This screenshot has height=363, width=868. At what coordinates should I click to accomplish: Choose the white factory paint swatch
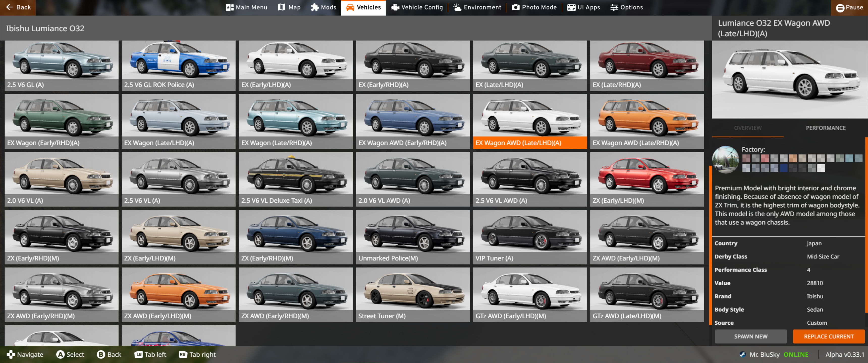pyautogui.click(x=821, y=168)
